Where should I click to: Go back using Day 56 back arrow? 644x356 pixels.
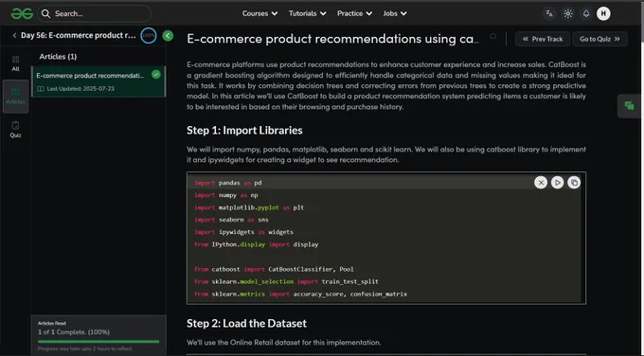pyautogui.click(x=14, y=35)
